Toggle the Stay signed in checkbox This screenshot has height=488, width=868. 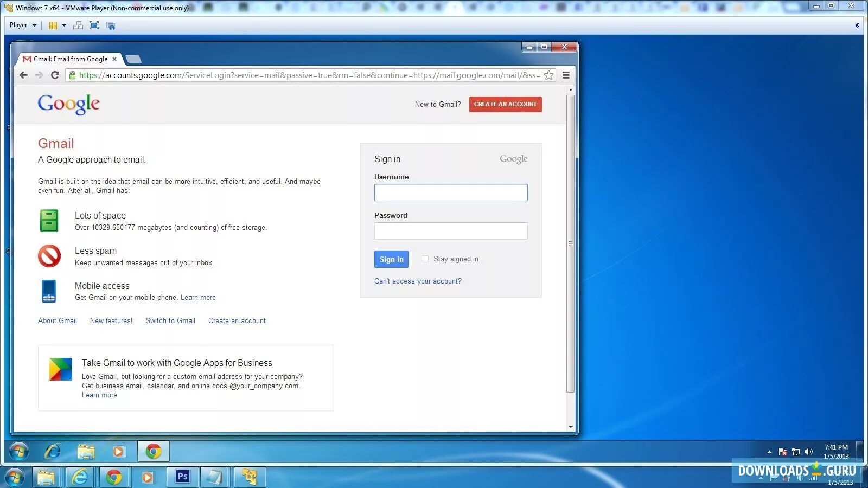pyautogui.click(x=425, y=259)
